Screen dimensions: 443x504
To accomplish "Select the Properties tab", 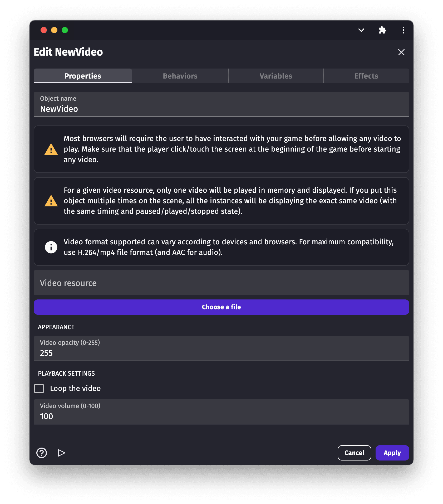I will [83, 76].
